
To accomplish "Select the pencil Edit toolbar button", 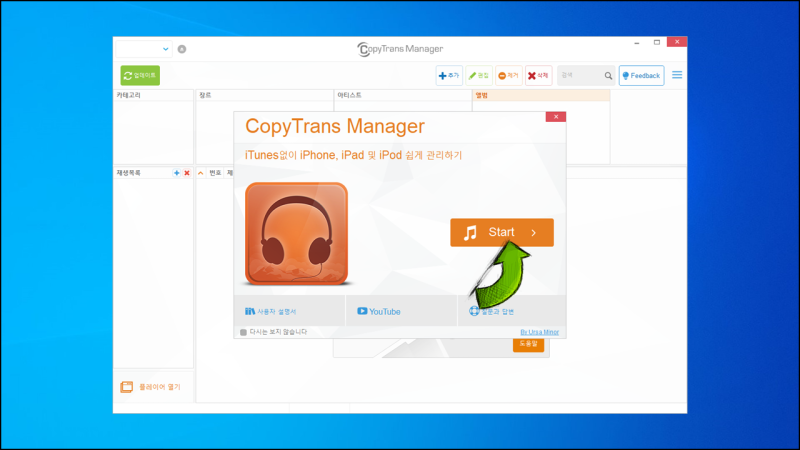I will (479, 76).
